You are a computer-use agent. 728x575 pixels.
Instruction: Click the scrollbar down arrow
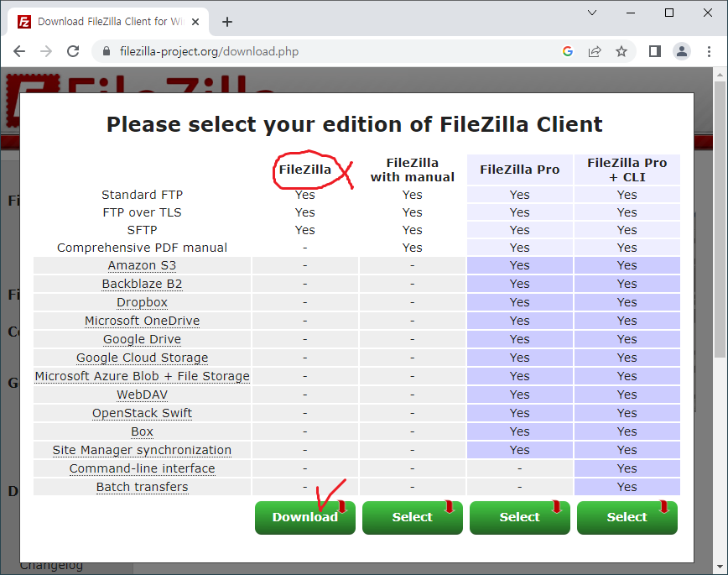click(x=720, y=567)
